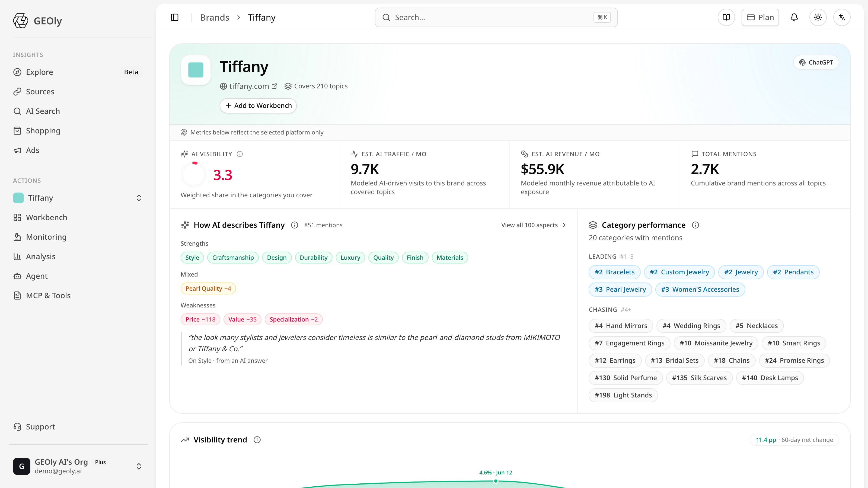Click the 60-day net change badge

[x=794, y=440]
